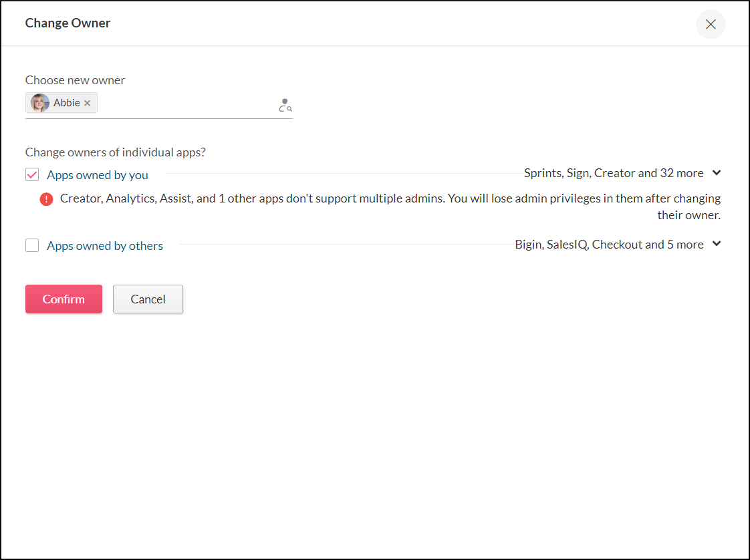Click the Apps owned by you label
The image size is (750, 560).
tap(98, 175)
